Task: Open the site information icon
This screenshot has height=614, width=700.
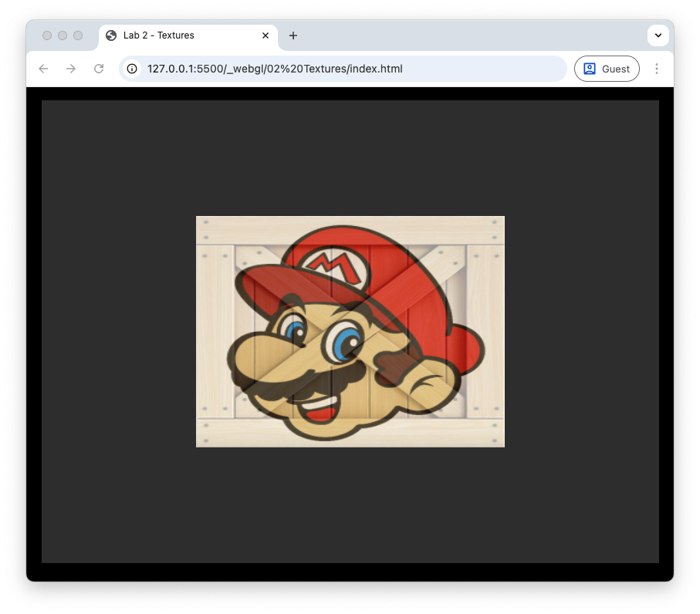Action: [x=132, y=69]
